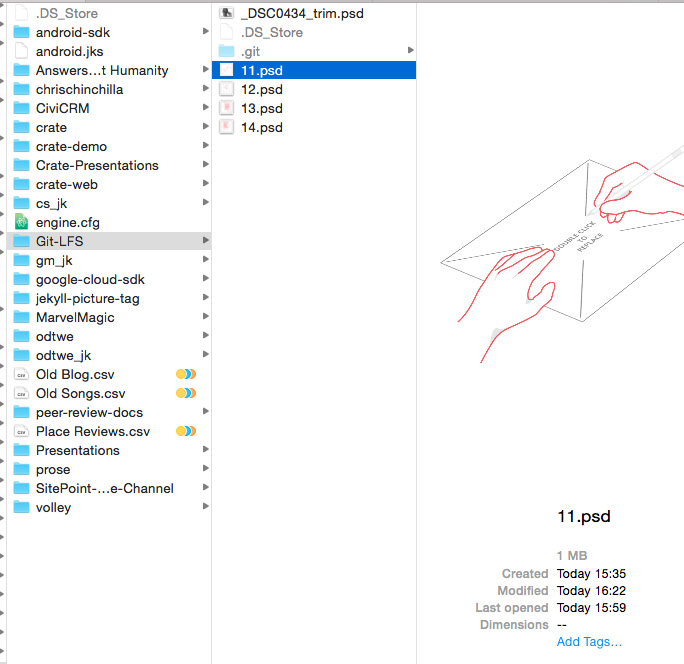Click the peer-review-docs folder name
The width and height of the screenshot is (684, 664).
click(89, 412)
